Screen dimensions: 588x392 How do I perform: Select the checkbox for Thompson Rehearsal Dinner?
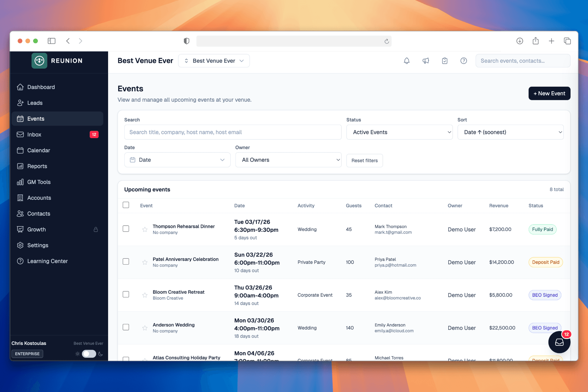[x=126, y=229]
